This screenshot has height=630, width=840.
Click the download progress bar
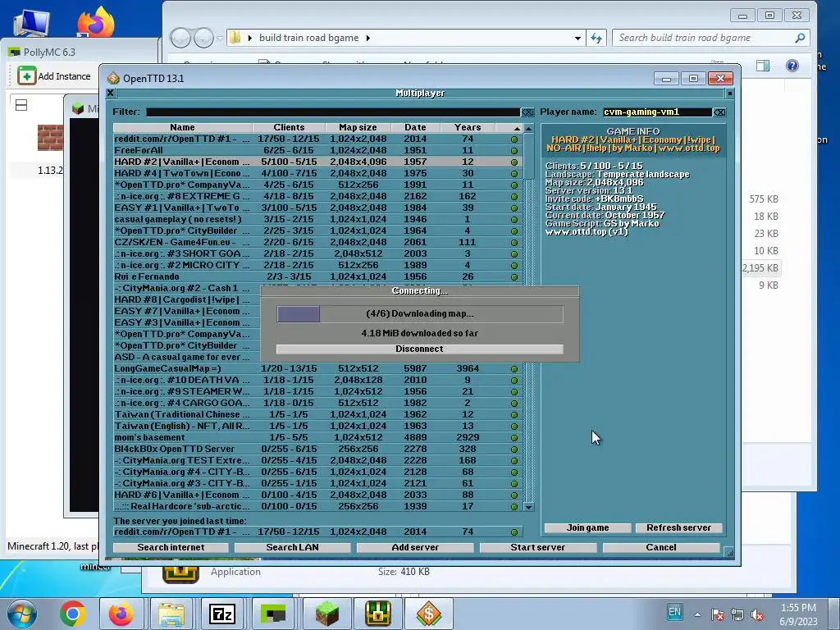click(420, 314)
